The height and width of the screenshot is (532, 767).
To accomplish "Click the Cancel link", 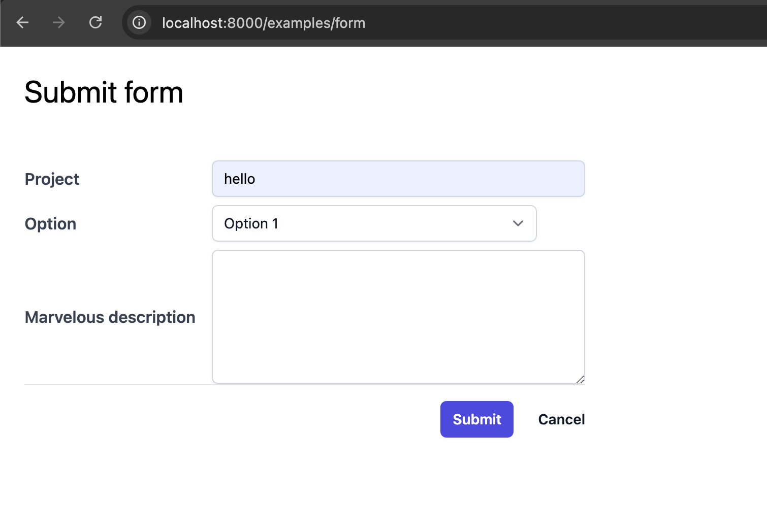I will (561, 419).
